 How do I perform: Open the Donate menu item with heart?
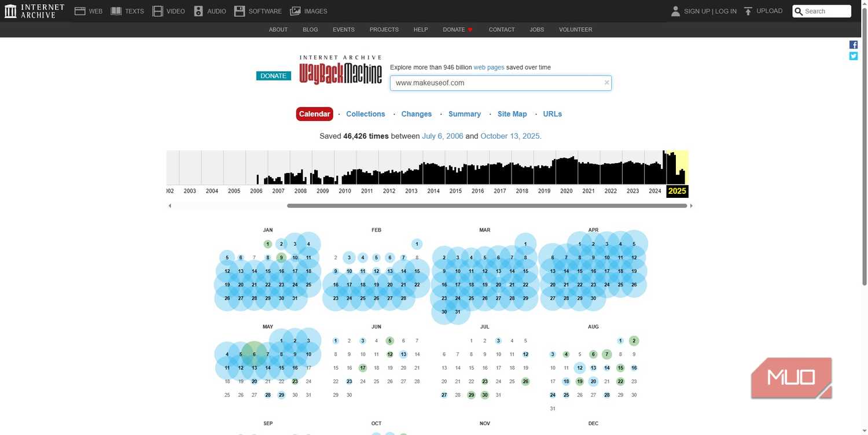[458, 30]
